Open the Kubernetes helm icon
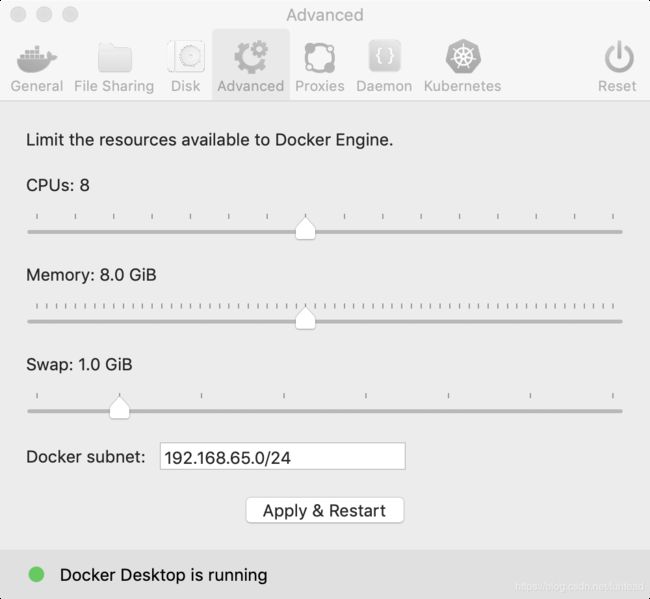The width and height of the screenshot is (650, 599). coord(463,56)
